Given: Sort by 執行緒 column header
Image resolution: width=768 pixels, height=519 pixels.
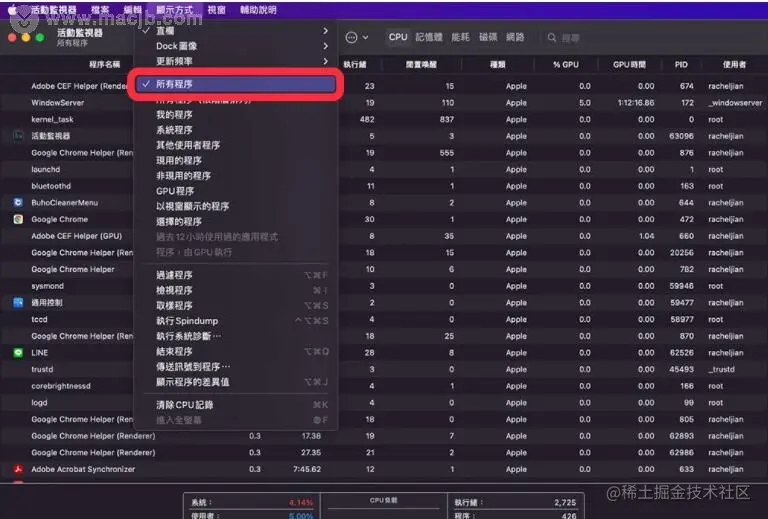Looking at the screenshot, I should [x=355, y=65].
